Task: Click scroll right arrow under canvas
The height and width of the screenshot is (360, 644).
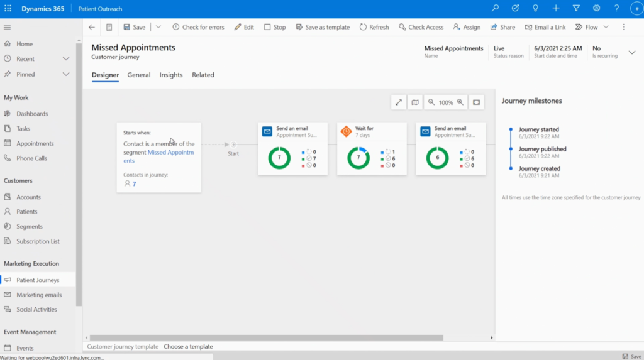Action: click(x=491, y=338)
